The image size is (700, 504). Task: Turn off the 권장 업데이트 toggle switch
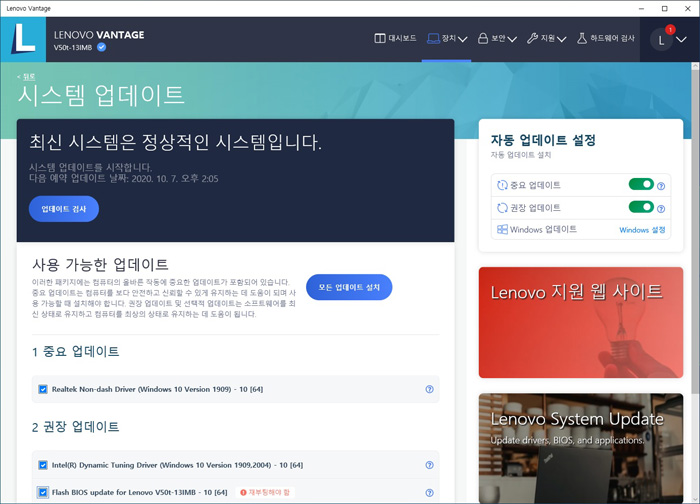click(640, 207)
